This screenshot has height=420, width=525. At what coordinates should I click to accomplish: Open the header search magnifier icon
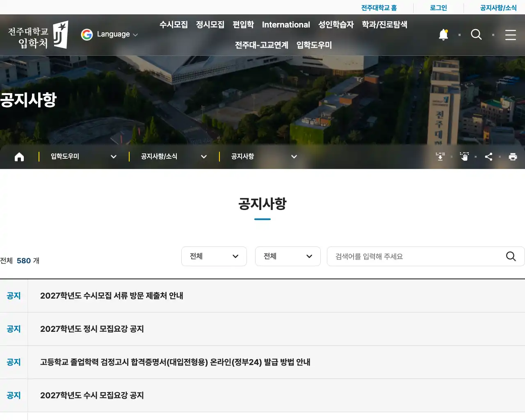coord(476,35)
